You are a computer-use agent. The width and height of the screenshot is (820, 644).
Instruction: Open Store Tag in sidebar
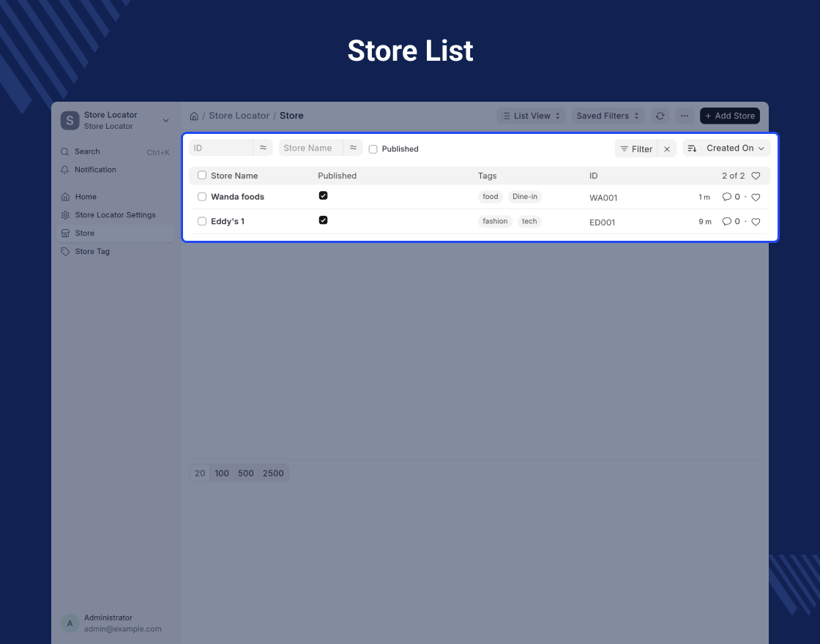[115, 252]
